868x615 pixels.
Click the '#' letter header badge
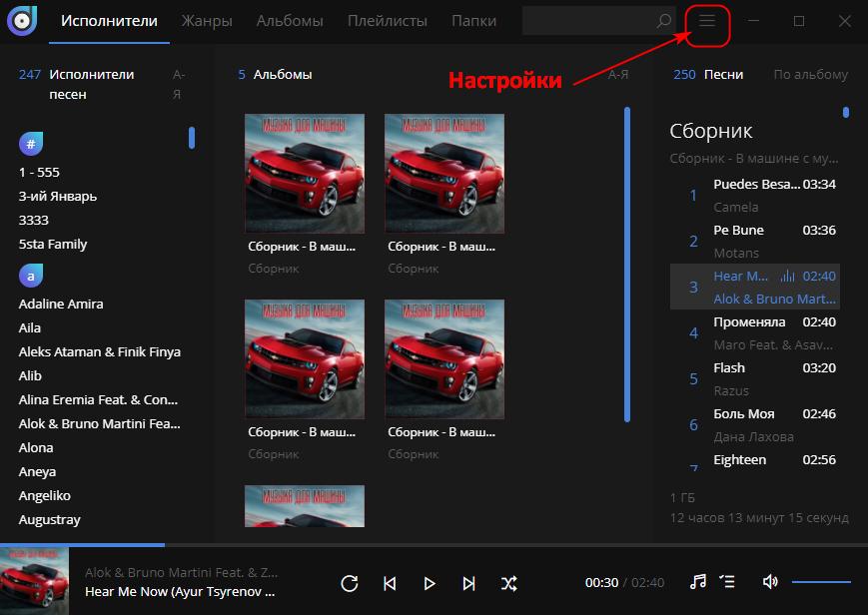pos(31,144)
